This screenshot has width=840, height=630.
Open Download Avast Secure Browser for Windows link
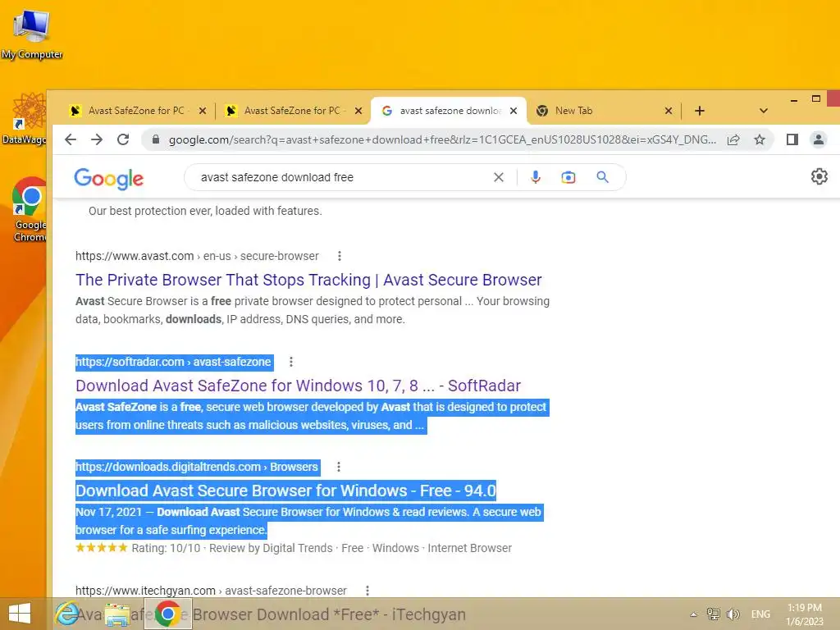pyautogui.click(x=285, y=491)
